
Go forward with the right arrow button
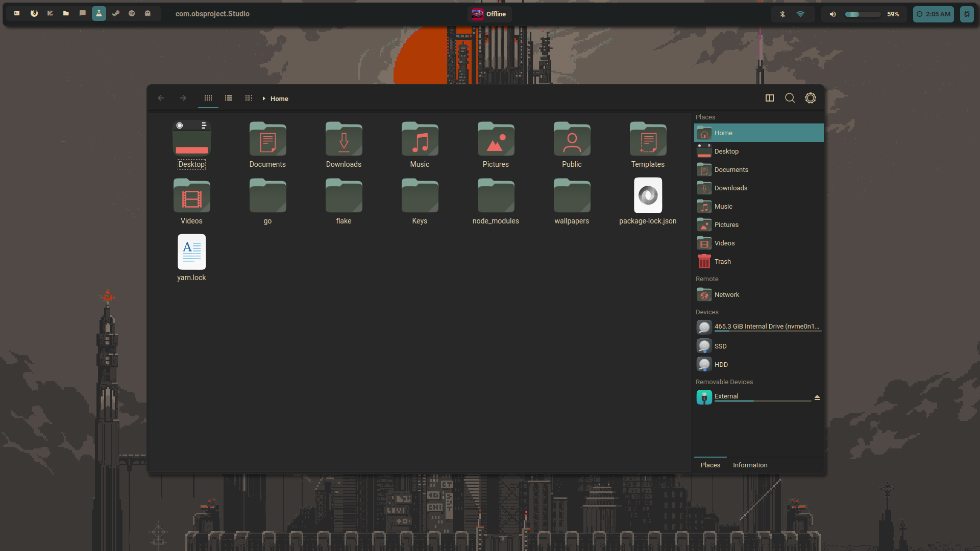coord(183,98)
